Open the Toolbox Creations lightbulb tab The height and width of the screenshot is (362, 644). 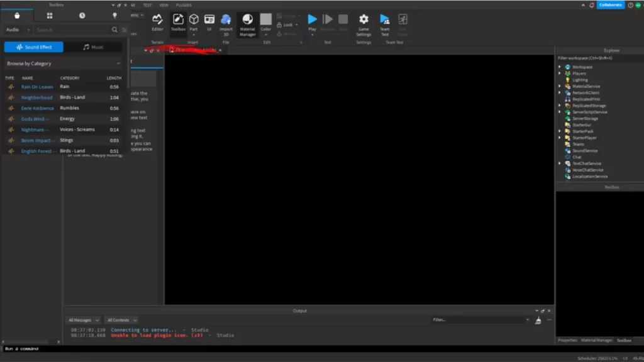coord(114,16)
